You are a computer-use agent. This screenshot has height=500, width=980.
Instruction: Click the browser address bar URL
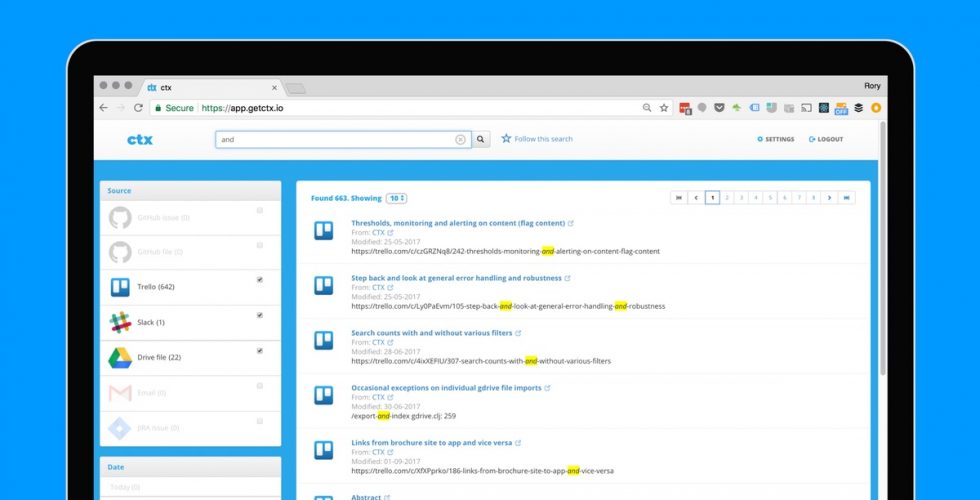[x=242, y=108]
